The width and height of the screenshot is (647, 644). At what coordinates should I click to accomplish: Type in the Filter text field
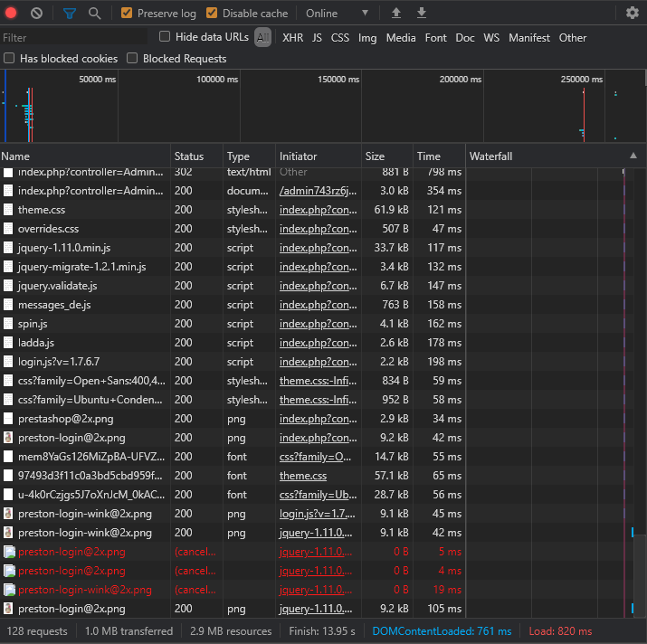[74, 38]
